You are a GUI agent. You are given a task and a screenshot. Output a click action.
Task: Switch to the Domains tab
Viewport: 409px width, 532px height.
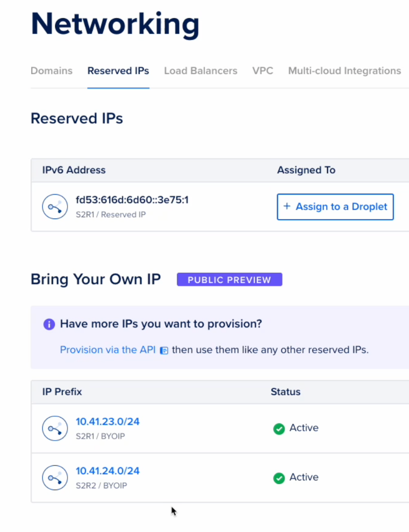click(x=51, y=71)
